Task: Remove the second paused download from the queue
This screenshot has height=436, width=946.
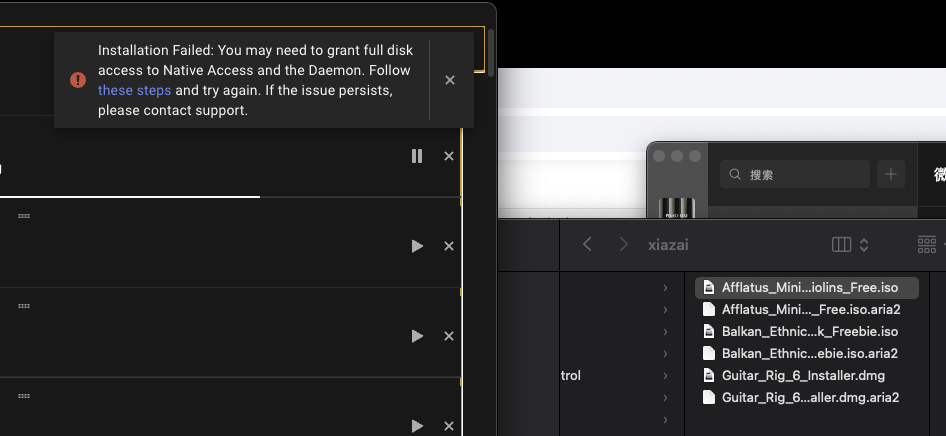Action: (449, 336)
